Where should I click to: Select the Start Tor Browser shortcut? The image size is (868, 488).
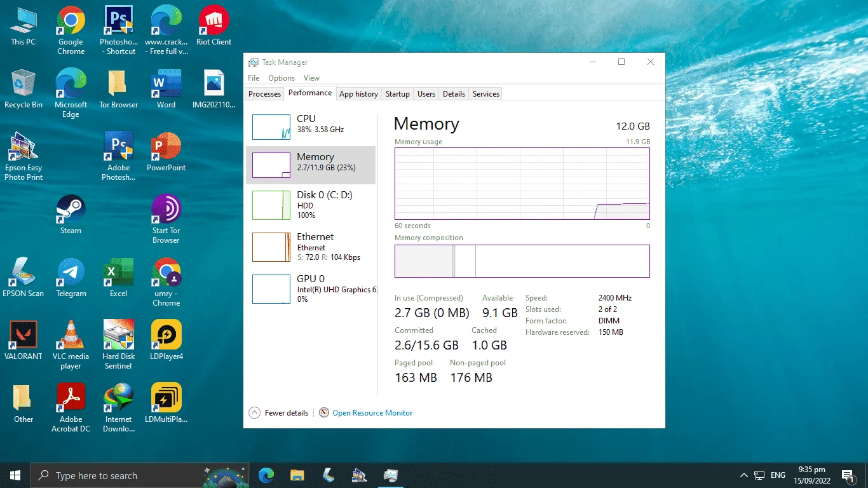[166, 219]
